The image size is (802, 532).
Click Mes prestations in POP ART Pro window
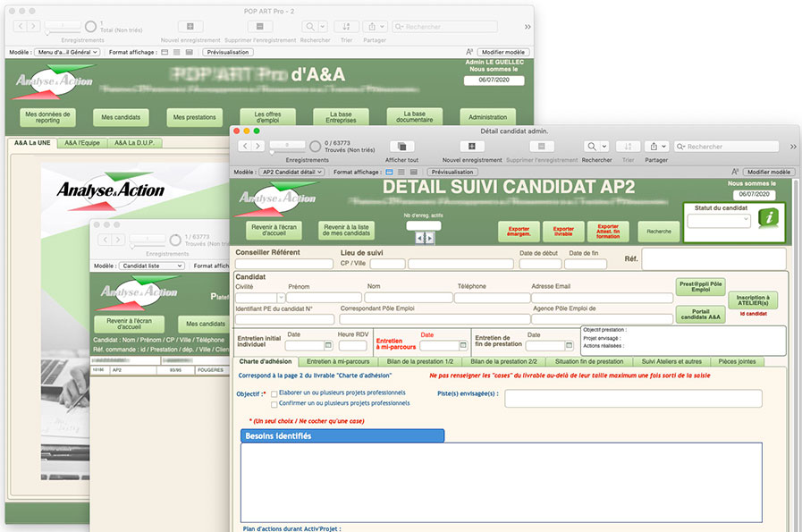click(194, 118)
